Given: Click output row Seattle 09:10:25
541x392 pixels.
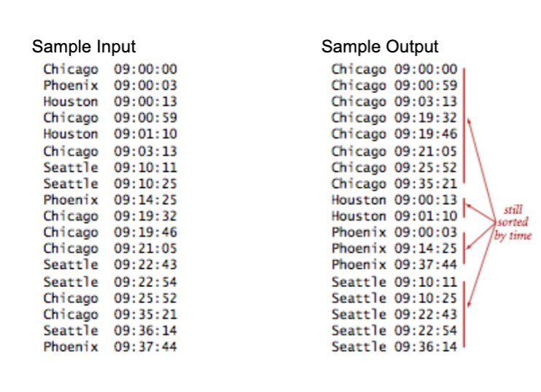Looking at the screenshot, I should 394,298.
